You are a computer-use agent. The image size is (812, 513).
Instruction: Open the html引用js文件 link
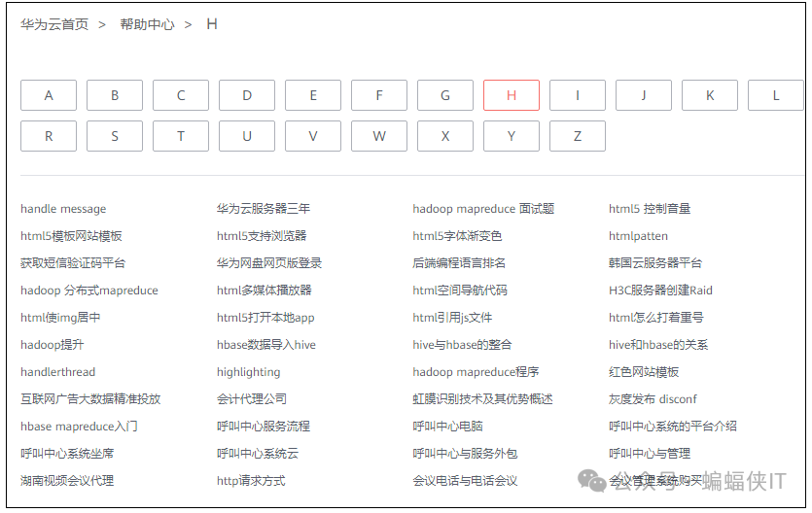(452, 318)
